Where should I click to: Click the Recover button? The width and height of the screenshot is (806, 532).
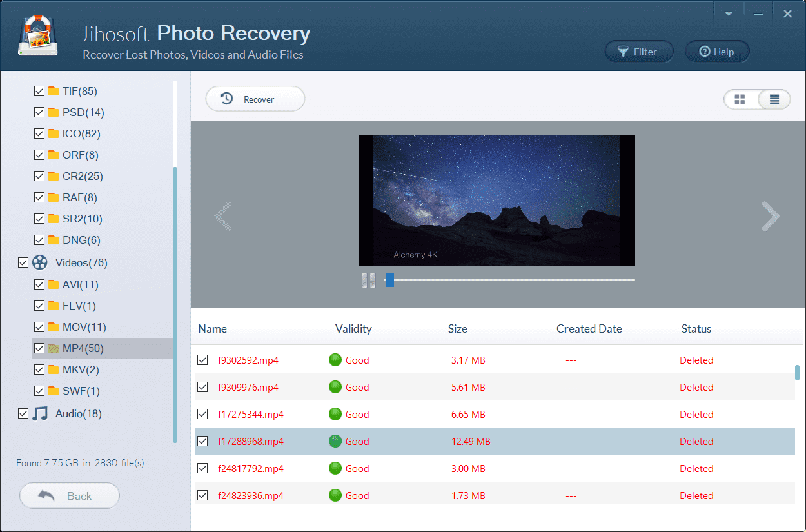(x=255, y=99)
